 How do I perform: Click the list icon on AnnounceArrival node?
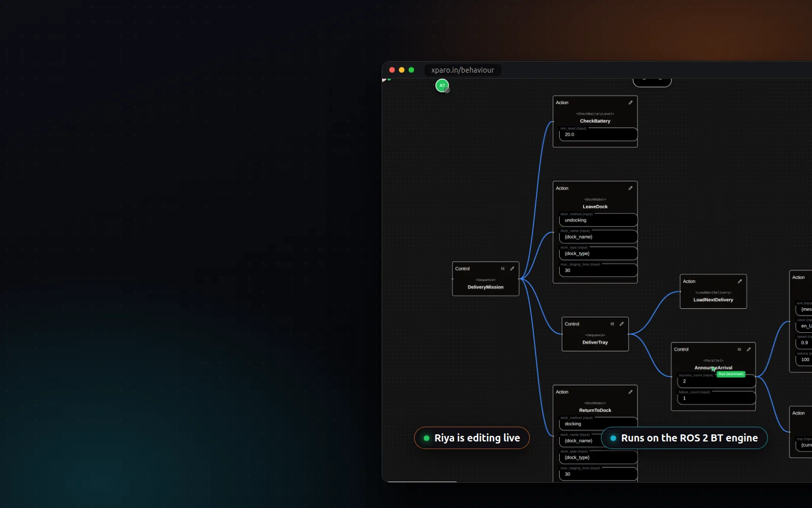(x=739, y=350)
